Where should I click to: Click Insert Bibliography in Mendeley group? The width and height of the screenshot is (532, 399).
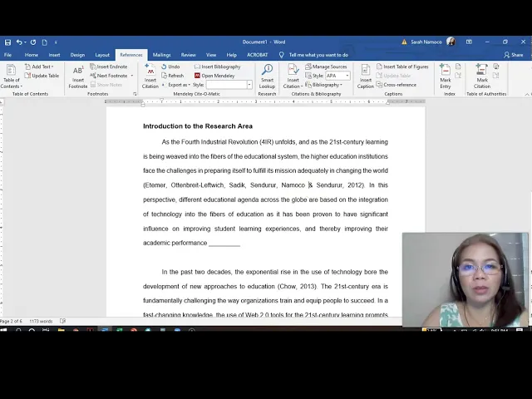(217, 66)
